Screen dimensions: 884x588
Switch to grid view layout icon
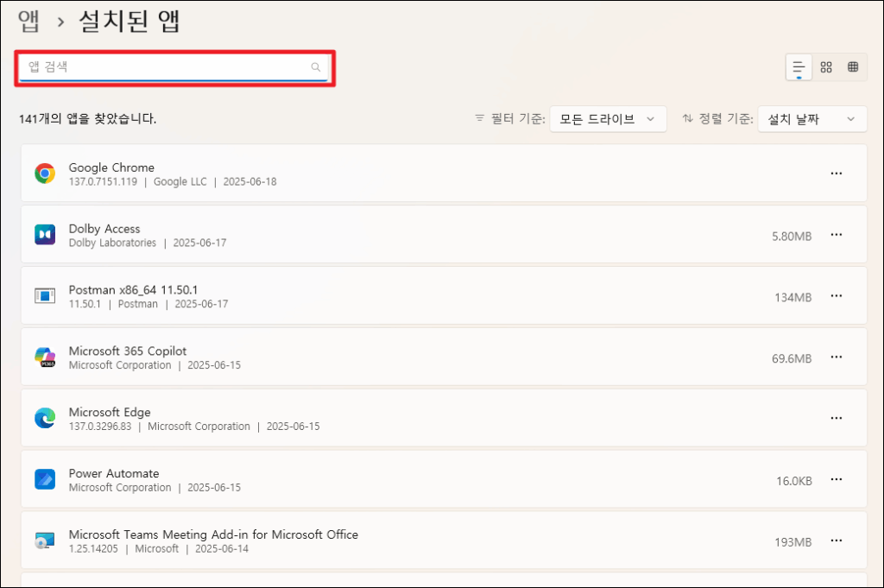tap(826, 67)
